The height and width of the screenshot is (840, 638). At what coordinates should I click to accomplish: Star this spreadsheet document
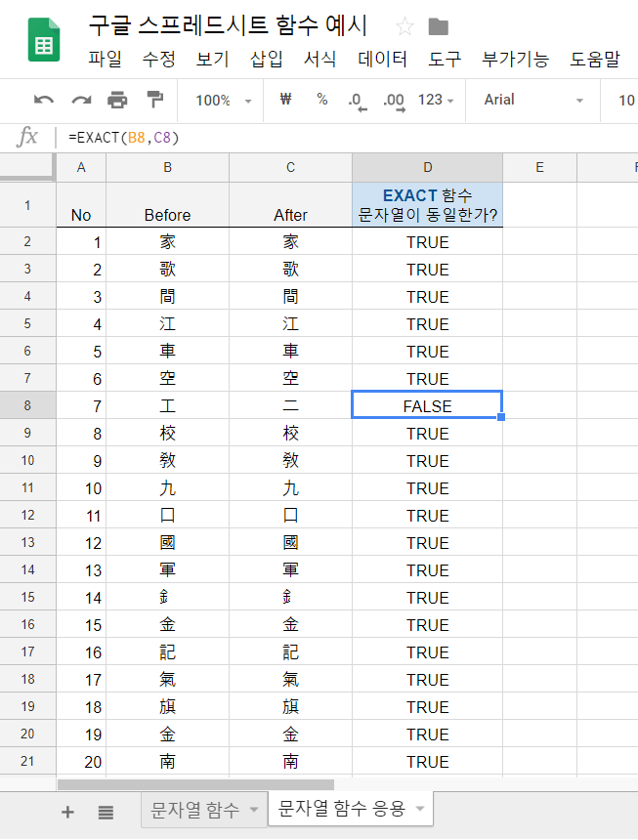(404, 26)
